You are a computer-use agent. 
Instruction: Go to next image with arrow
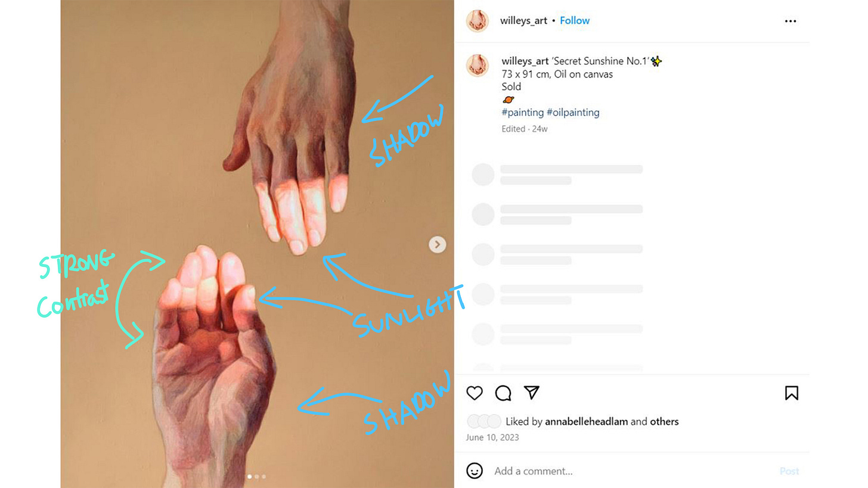(x=438, y=244)
